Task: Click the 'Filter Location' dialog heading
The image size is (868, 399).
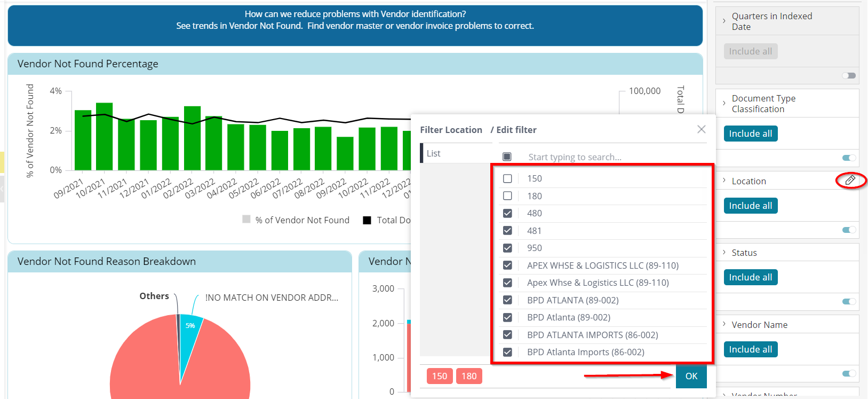Action: [x=451, y=130]
